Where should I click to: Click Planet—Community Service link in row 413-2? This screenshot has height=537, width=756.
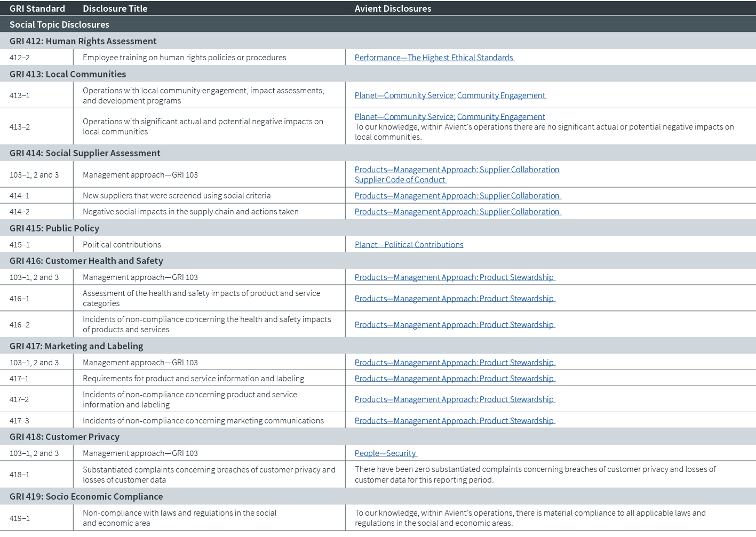point(404,117)
